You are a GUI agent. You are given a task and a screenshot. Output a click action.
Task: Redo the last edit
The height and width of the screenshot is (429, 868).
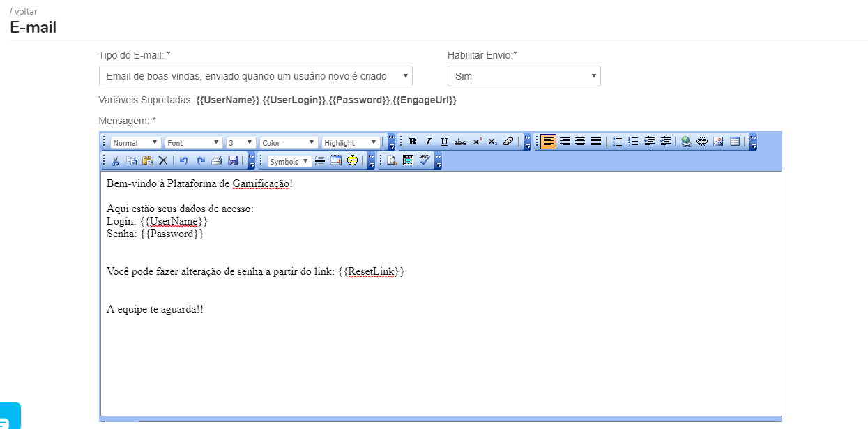(x=200, y=160)
